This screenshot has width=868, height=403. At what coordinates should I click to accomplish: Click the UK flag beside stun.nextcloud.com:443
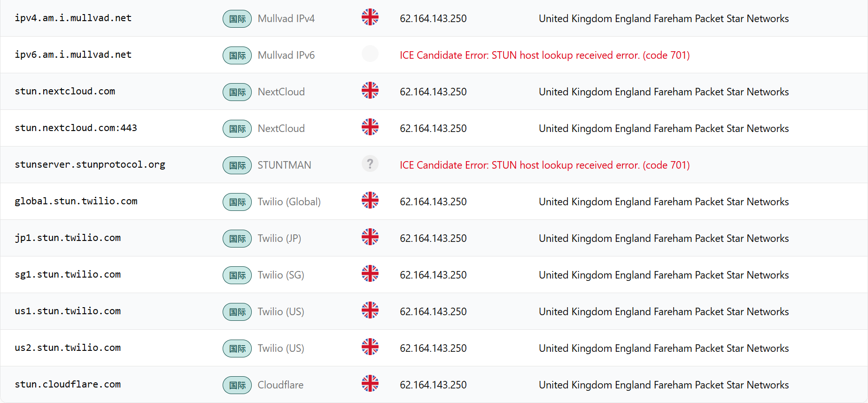(x=370, y=127)
